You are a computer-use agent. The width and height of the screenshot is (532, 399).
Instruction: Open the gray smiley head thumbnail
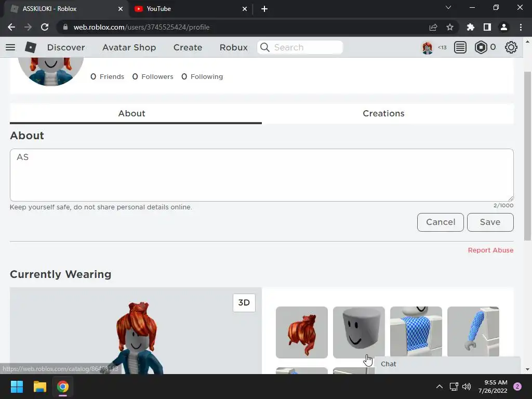tap(358, 332)
